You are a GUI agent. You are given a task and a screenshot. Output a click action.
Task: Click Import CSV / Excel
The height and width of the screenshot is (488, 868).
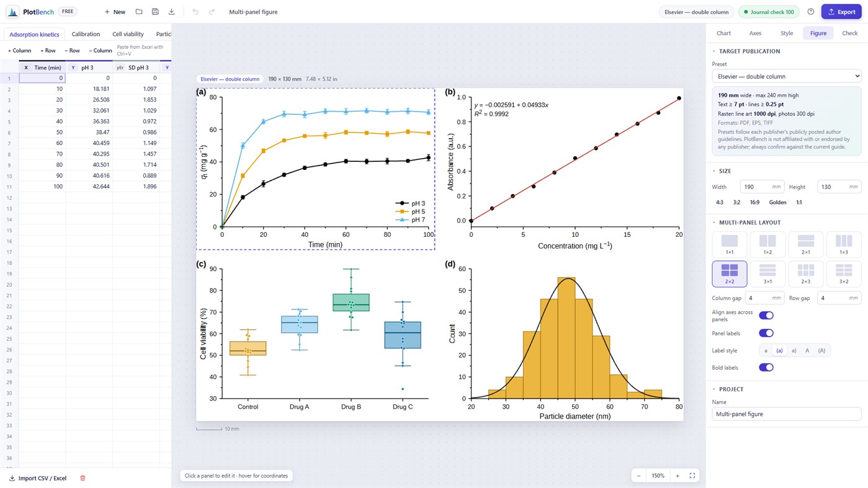point(38,478)
